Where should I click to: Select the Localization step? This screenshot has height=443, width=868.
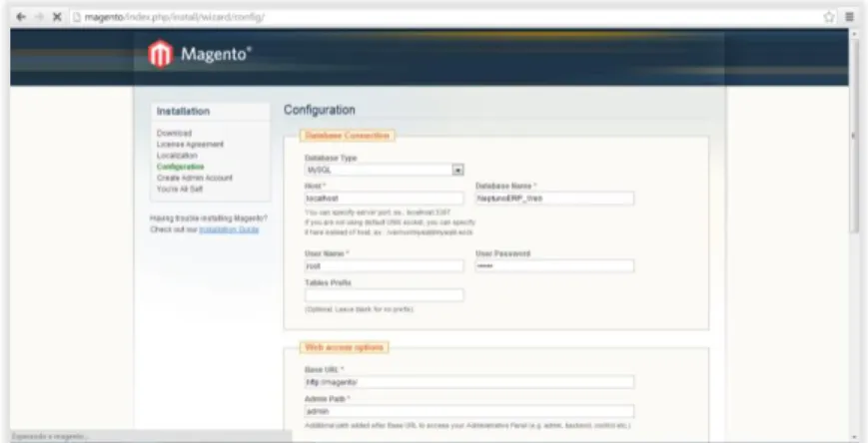(x=177, y=156)
